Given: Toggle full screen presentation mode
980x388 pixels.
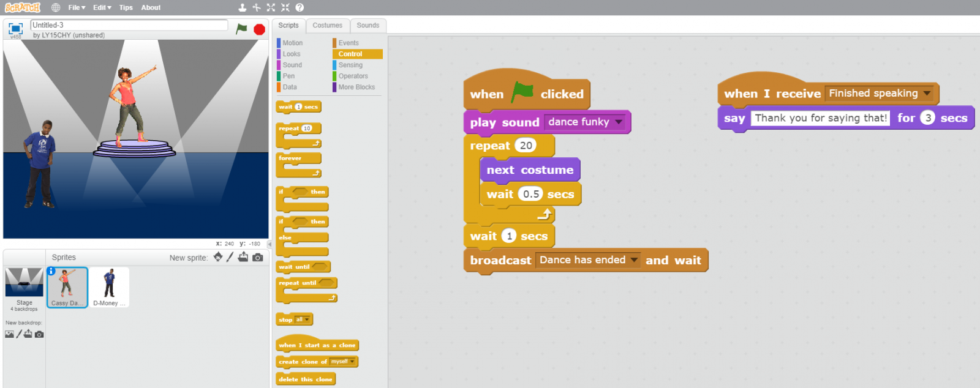Looking at the screenshot, I should 15,28.
